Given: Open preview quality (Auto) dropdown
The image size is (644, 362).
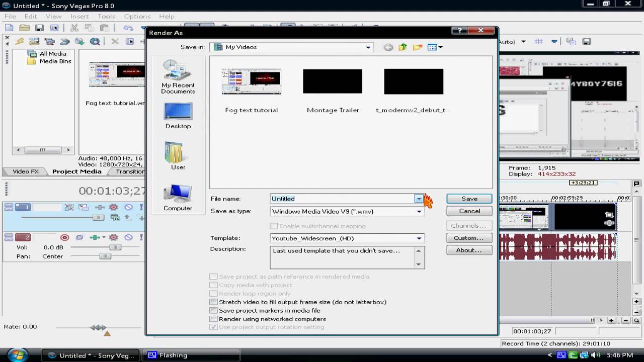Looking at the screenshot, I should click(x=523, y=42).
